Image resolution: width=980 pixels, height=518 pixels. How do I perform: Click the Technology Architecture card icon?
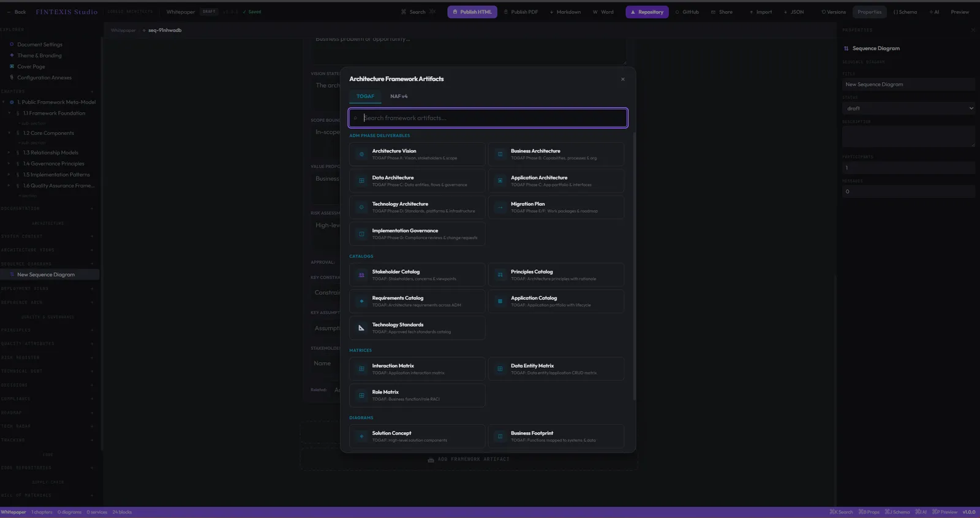tap(361, 207)
